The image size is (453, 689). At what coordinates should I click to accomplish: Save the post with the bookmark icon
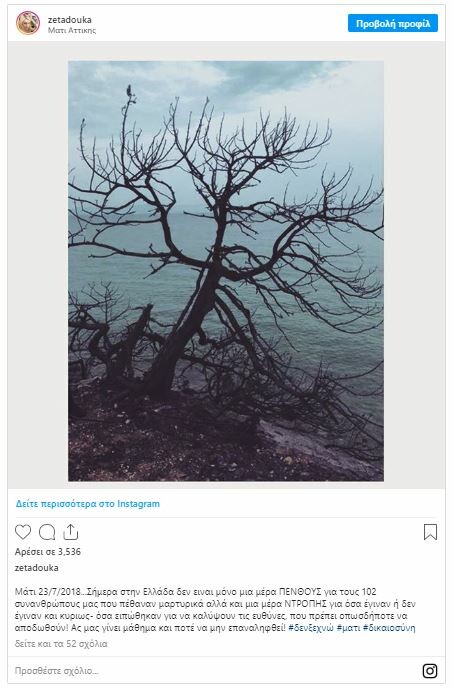[430, 532]
